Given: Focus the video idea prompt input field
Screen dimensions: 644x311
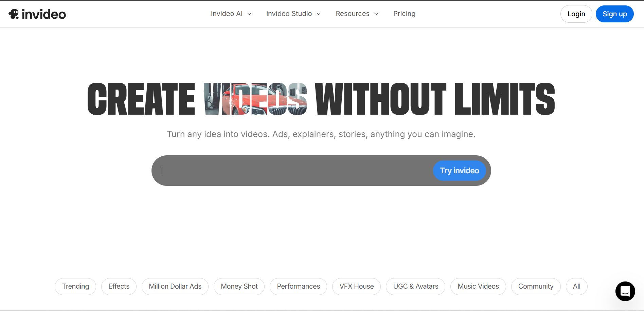Looking at the screenshot, I should (292, 171).
